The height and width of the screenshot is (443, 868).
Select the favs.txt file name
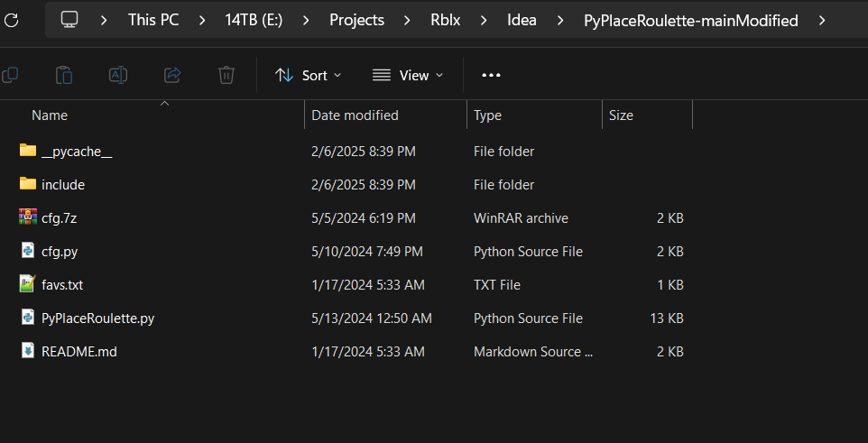click(x=62, y=284)
